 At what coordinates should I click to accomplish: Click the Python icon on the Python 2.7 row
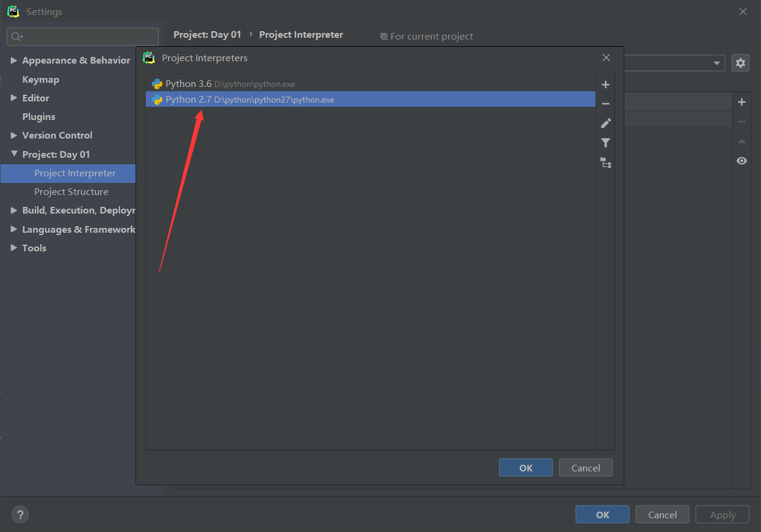coord(157,100)
